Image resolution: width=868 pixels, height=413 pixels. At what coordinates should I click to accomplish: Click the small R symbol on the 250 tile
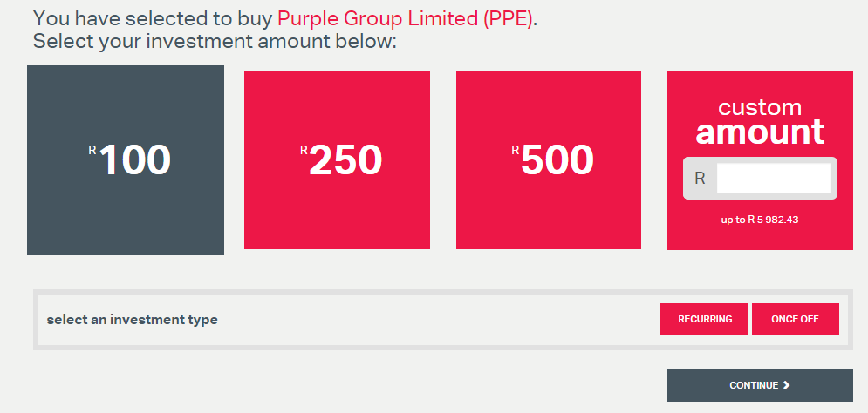coord(304,150)
